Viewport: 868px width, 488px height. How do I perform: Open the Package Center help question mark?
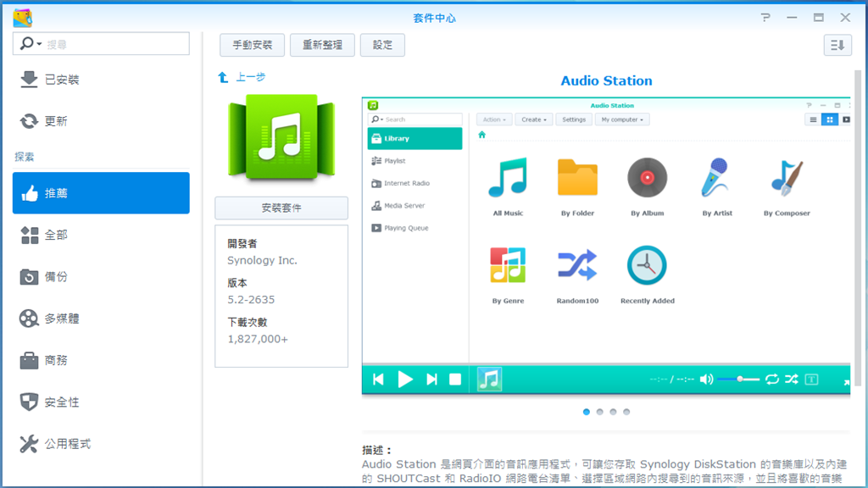click(765, 18)
